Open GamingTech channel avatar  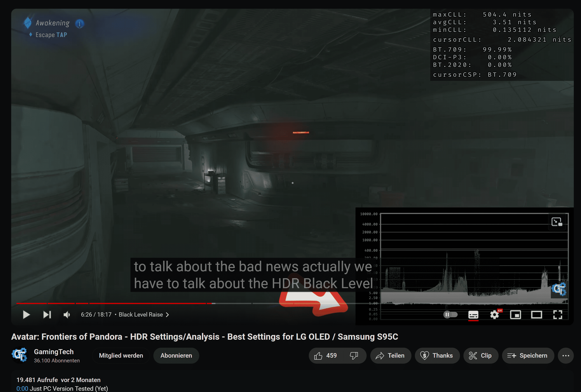[19, 355]
